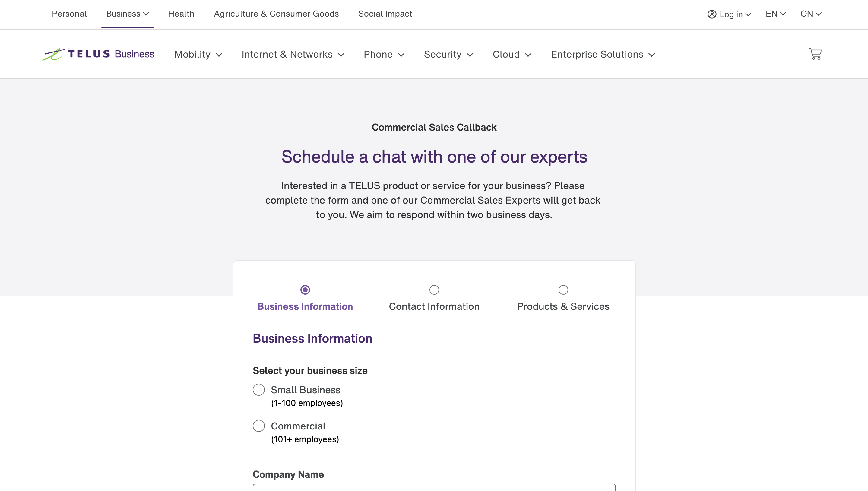Visit the Social Impact page
Screen dimensions: 868x491
pos(385,14)
